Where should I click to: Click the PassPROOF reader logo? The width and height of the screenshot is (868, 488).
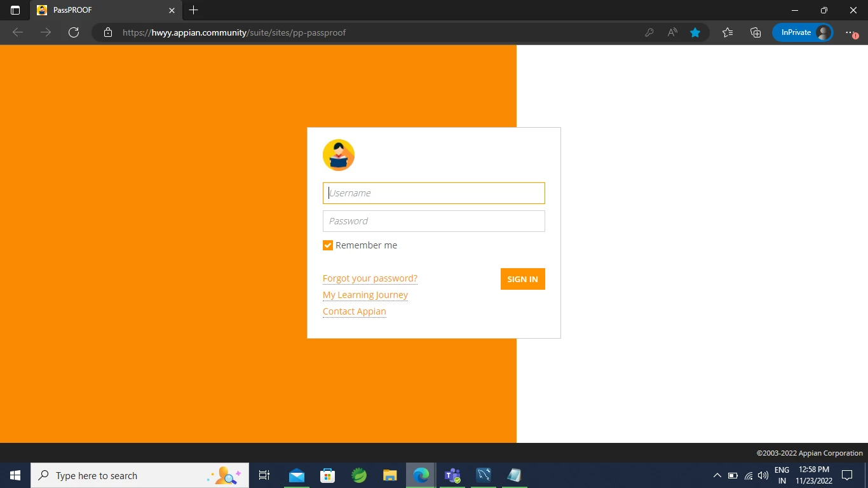339,155
